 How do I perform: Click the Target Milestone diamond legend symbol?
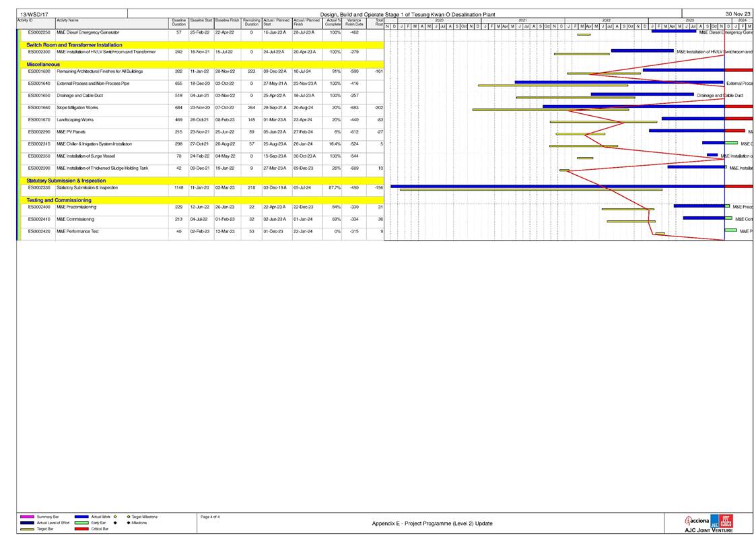[x=128, y=516]
